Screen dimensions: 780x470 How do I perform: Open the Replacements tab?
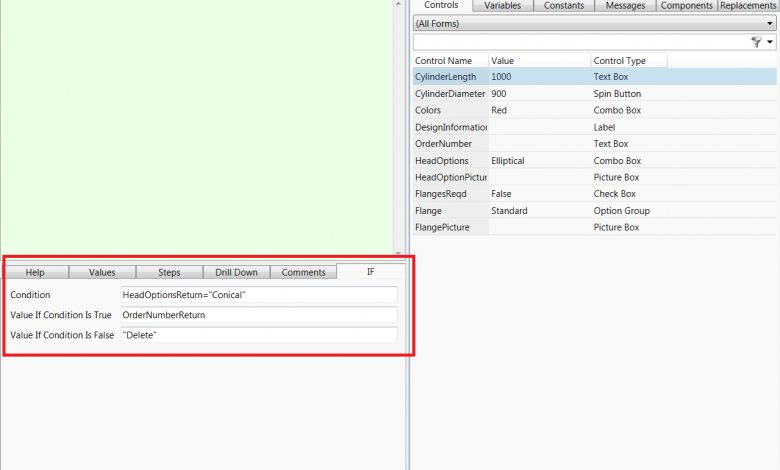748,6
